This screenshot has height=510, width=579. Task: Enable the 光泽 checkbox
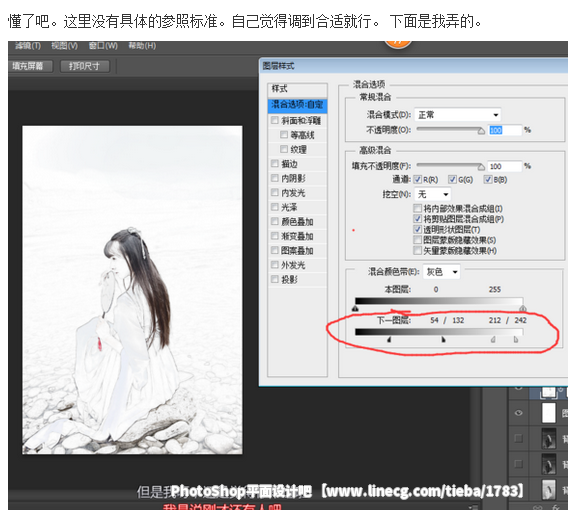pos(274,207)
